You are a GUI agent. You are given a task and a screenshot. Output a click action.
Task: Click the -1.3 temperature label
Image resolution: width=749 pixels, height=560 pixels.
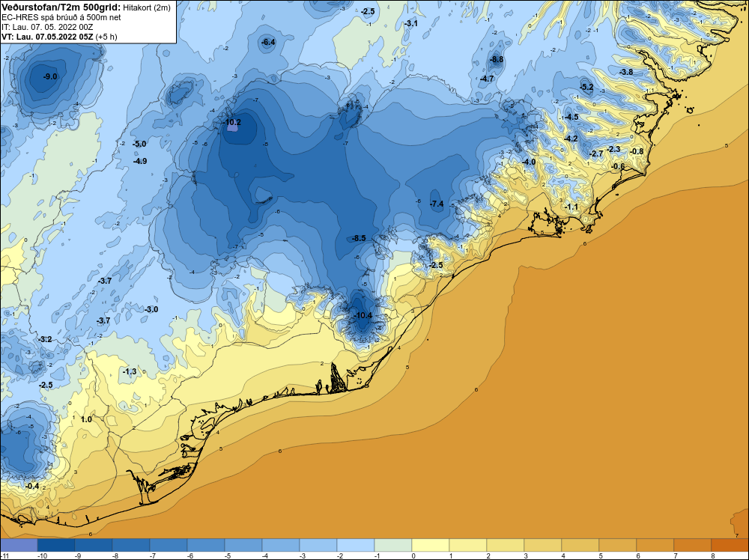(x=130, y=371)
